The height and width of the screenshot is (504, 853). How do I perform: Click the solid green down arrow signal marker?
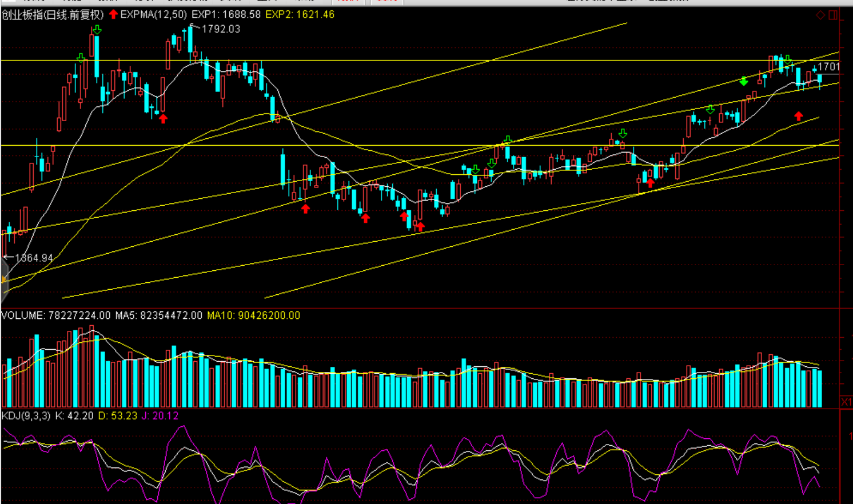(x=743, y=81)
